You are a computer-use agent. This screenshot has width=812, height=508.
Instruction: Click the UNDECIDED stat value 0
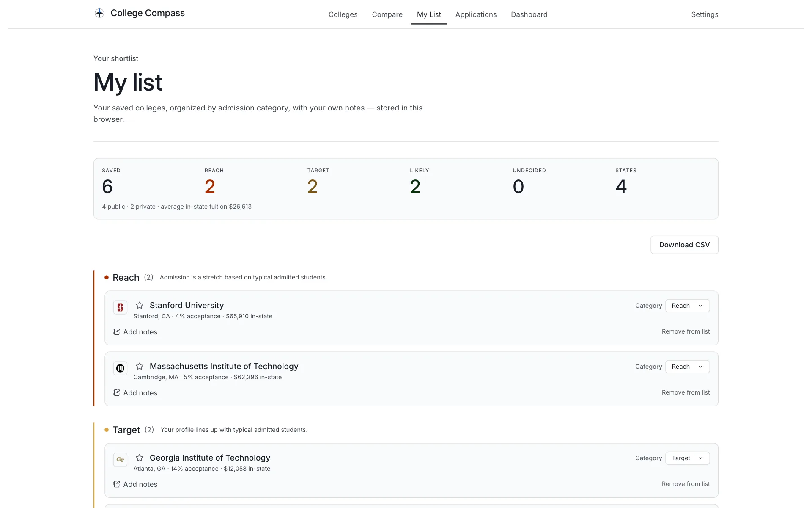click(x=518, y=187)
